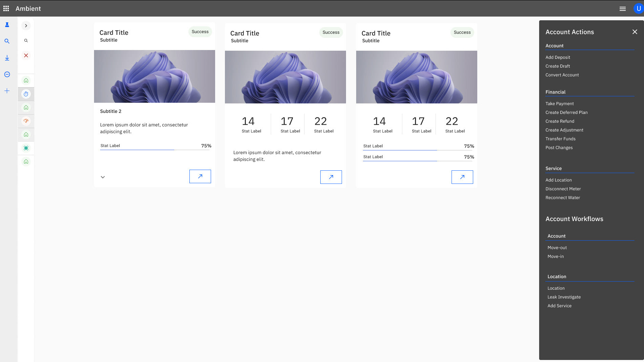Start Leak Investigate workflow
Screen dimensions: 644x362
[564, 297]
